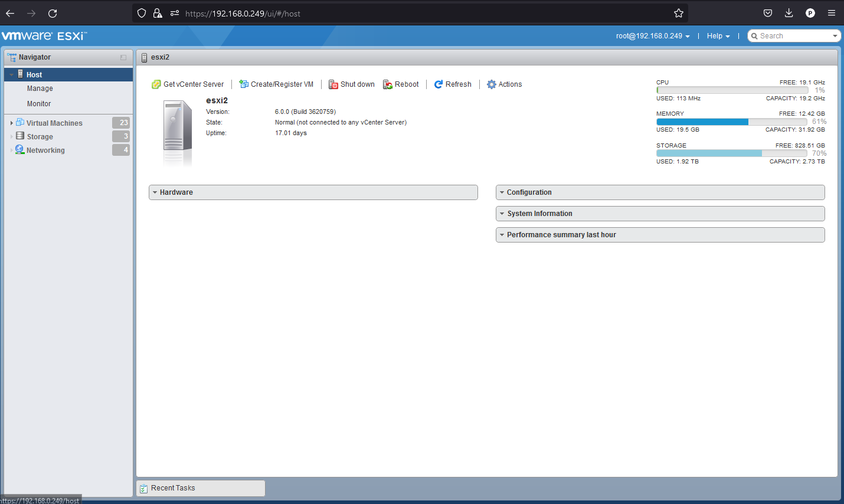Image resolution: width=844 pixels, height=504 pixels.
Task: Click the Navigator panel tree icon
Action: coord(12,57)
